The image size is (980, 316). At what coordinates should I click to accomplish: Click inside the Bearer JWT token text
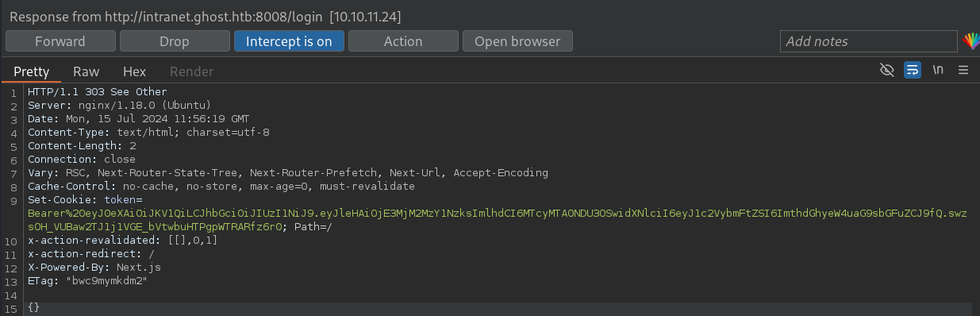(498, 220)
